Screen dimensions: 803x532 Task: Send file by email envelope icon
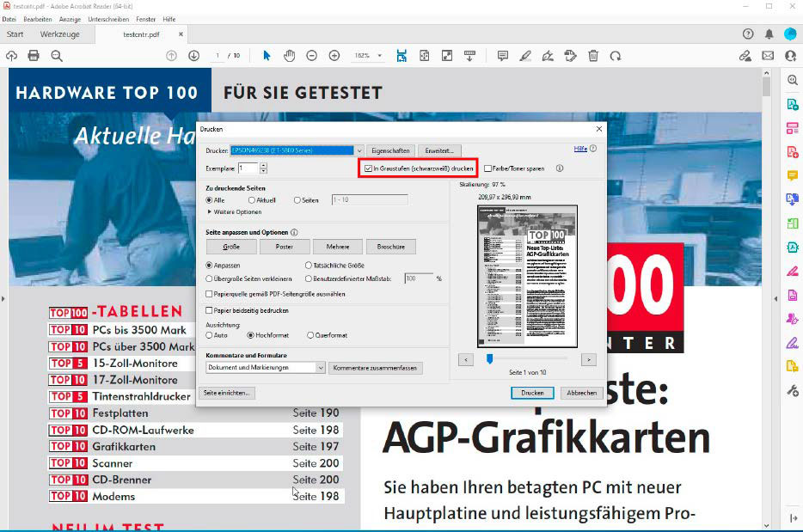pos(768,56)
